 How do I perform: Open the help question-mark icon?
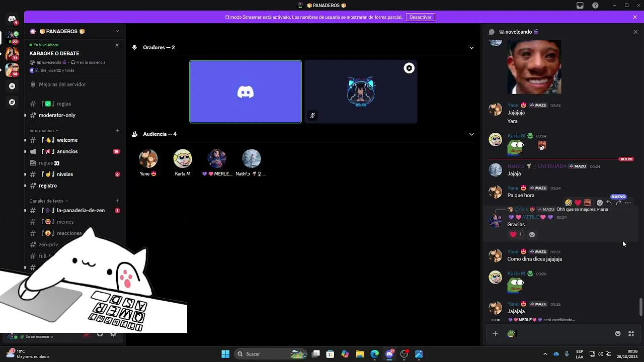coord(596,6)
